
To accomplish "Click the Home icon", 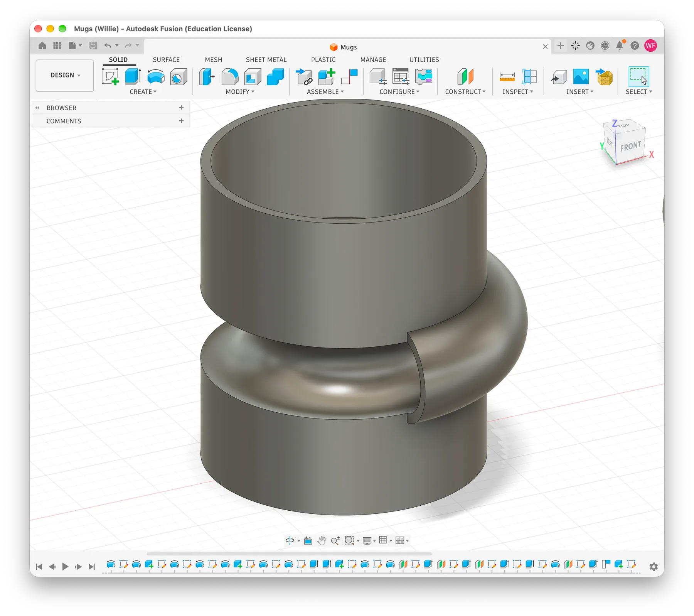I will tap(42, 46).
